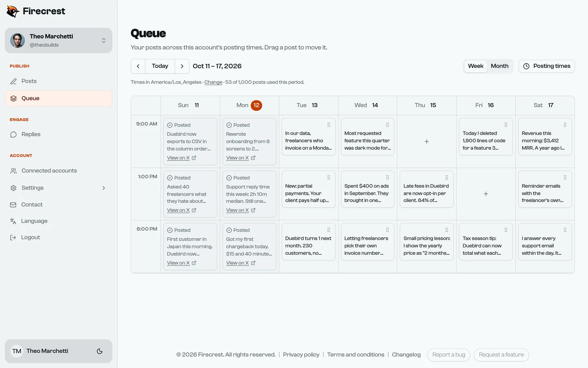Click Report a bug
Image resolution: width=588 pixels, height=368 pixels.
449,355
